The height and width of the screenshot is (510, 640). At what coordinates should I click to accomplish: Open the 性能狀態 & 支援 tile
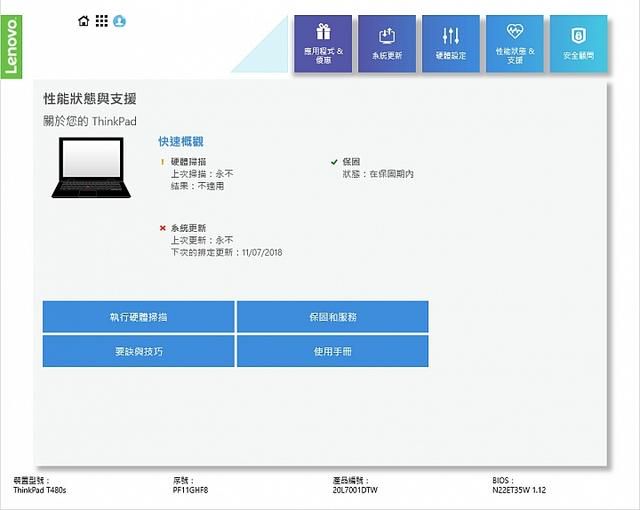(x=515, y=44)
